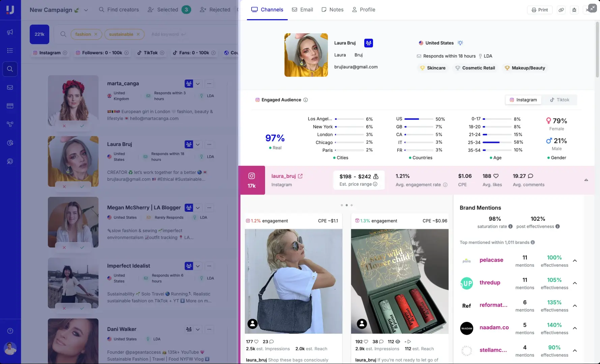The width and height of the screenshot is (600, 364).
Task: Approve marta_canga with the green checkmark
Action: click(x=82, y=126)
